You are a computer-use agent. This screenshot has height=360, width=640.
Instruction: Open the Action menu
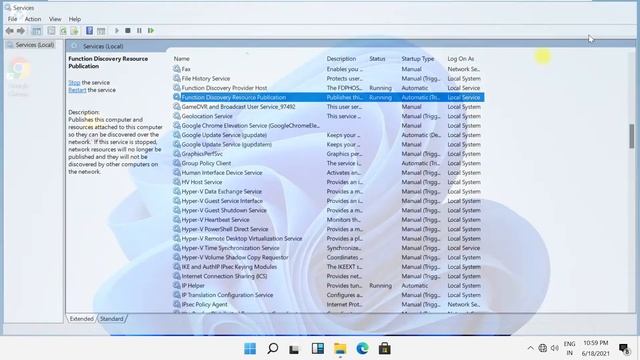tap(33, 19)
